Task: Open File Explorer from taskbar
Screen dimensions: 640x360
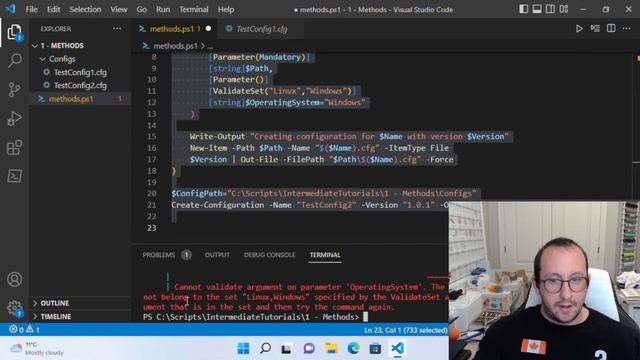Action: click(x=331, y=348)
